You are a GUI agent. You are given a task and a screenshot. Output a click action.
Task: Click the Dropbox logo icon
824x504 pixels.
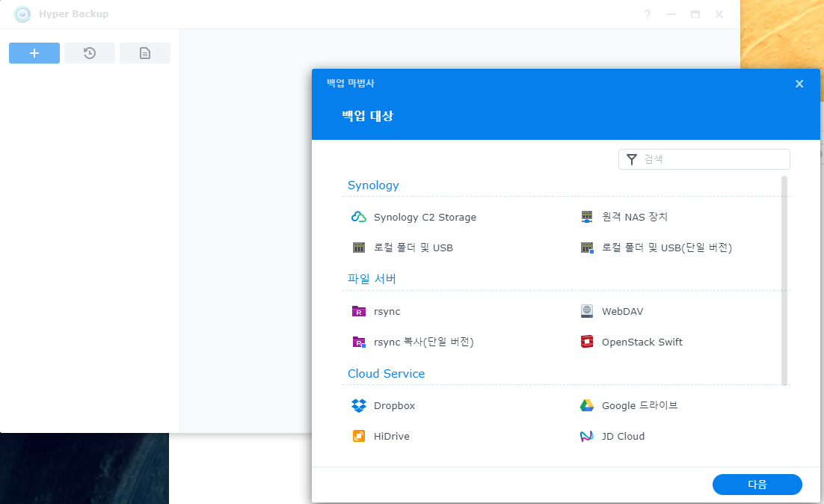(x=359, y=406)
